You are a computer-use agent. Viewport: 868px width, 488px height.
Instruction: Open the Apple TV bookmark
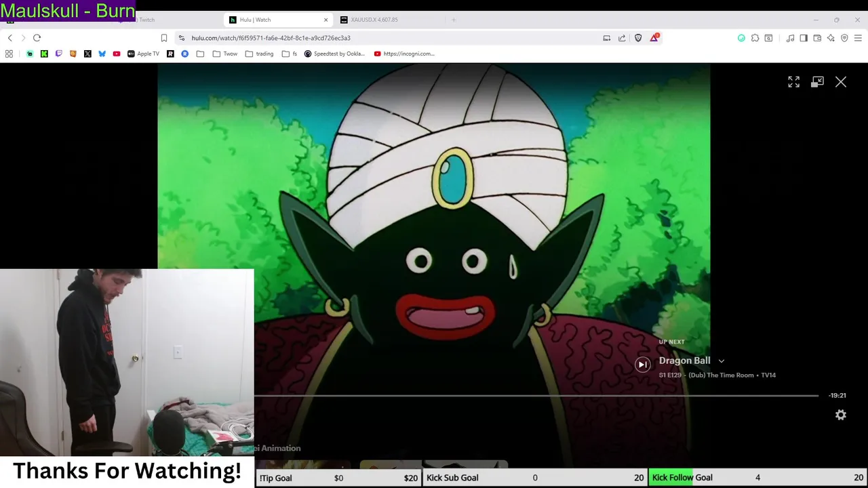pyautogui.click(x=143, y=54)
